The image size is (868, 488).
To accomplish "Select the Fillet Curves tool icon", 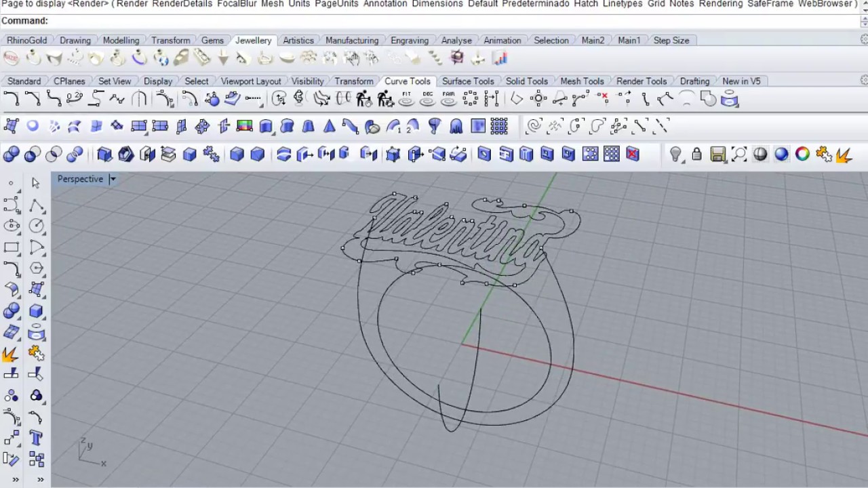I will (11, 100).
